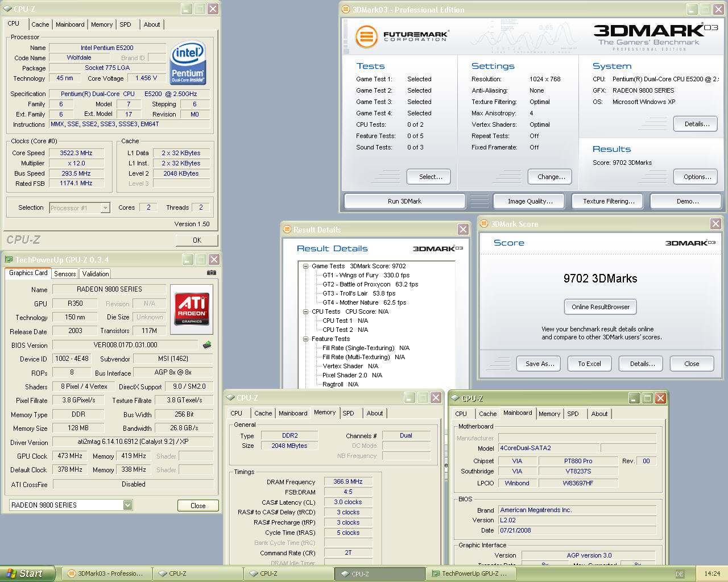
Task: Select GT3 - Troll's Lair row
Action: pyautogui.click(x=358, y=293)
